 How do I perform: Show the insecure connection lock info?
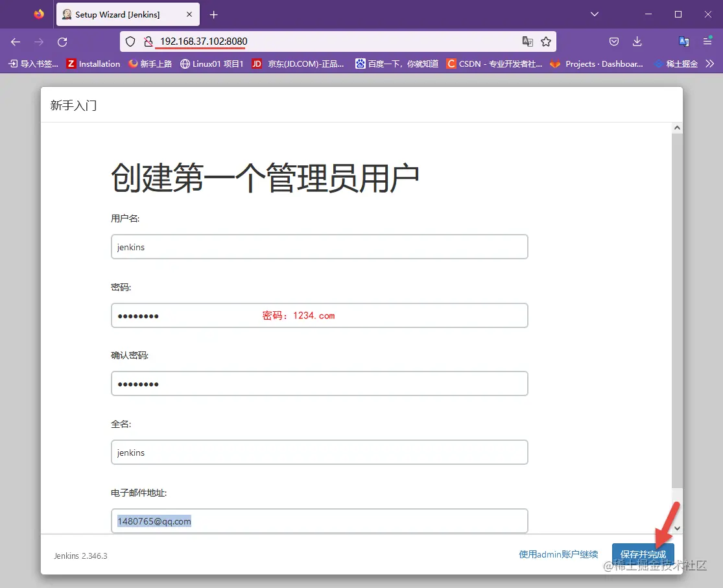pyautogui.click(x=148, y=41)
